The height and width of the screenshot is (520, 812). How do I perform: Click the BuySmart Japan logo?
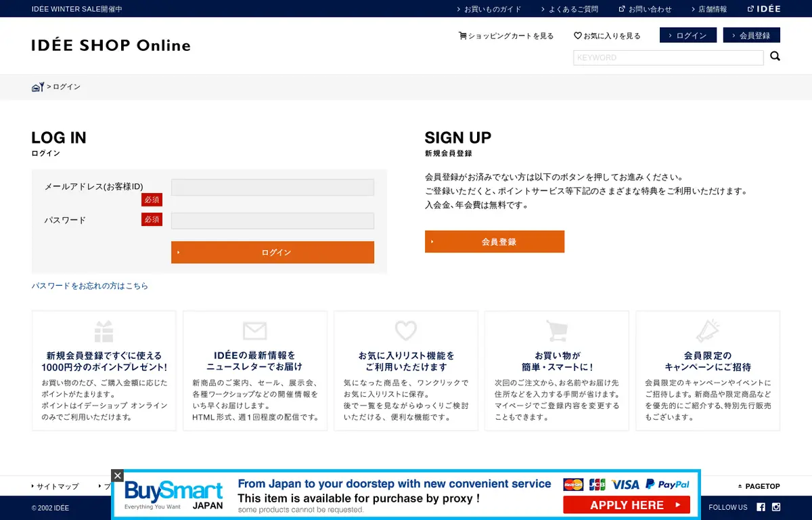[x=174, y=496]
